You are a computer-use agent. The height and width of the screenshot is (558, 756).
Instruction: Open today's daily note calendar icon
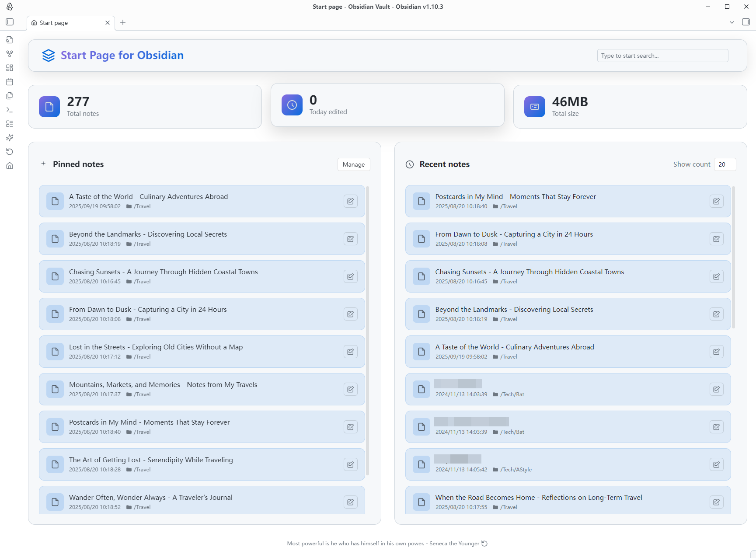pyautogui.click(x=10, y=82)
